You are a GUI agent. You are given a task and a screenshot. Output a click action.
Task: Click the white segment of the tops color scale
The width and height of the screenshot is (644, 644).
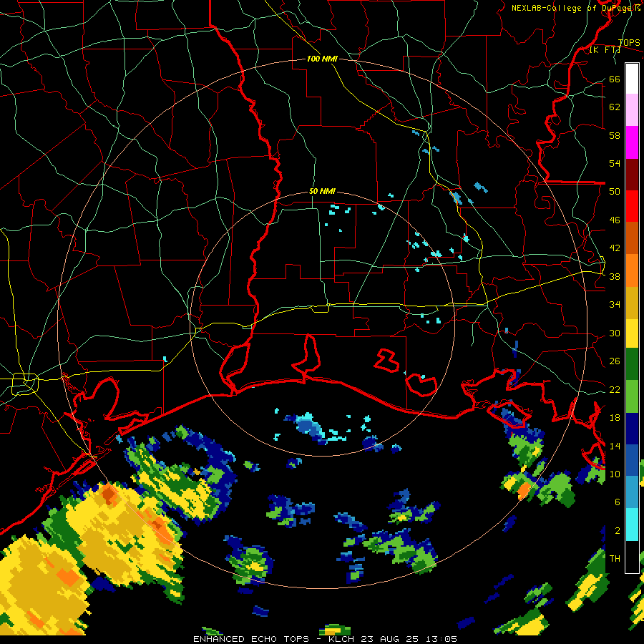tap(632, 79)
